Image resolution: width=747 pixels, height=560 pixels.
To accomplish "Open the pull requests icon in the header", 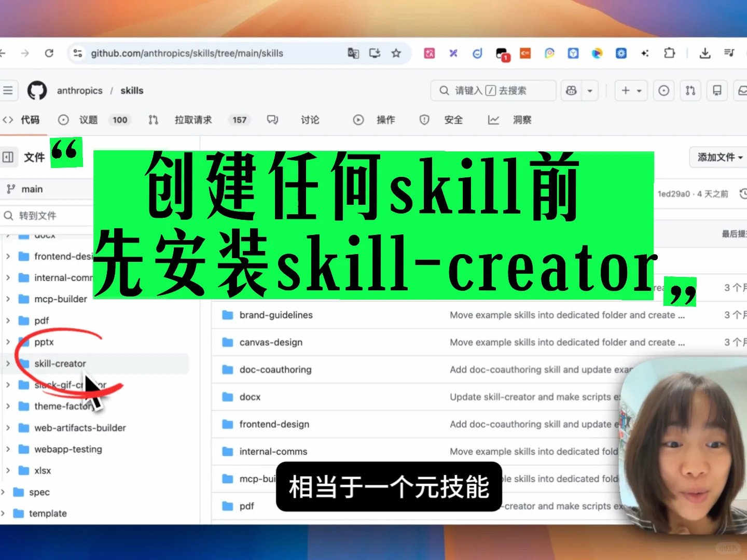I will click(690, 90).
